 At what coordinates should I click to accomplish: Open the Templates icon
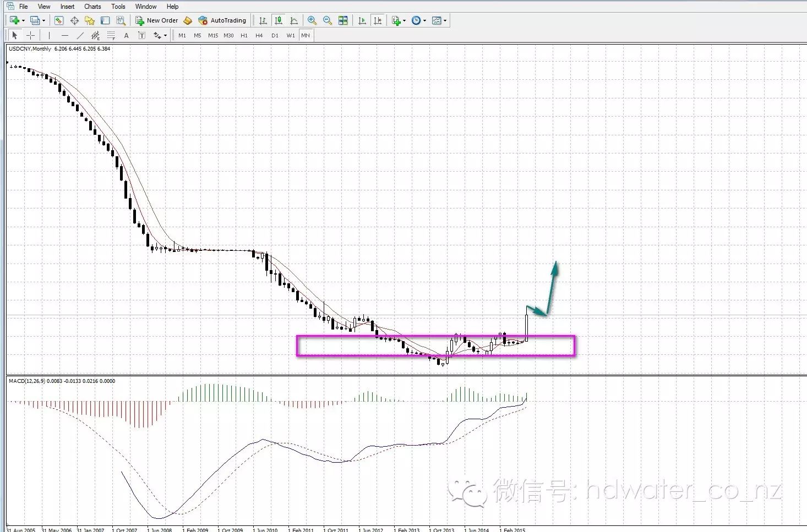(x=437, y=20)
